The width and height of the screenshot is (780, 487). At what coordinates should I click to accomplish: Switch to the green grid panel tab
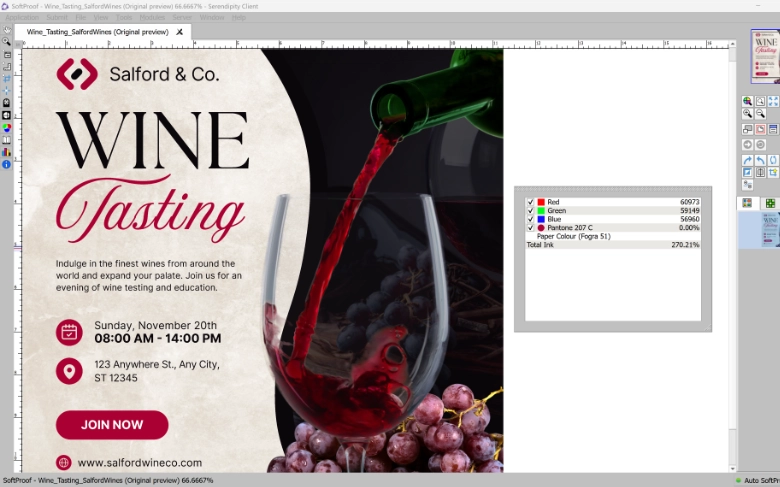pyautogui.click(x=770, y=203)
